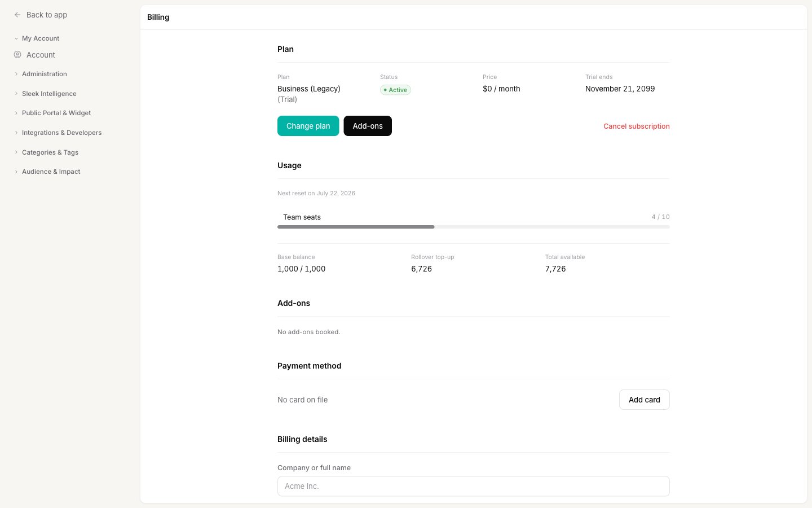
Task: Click the Next reset on July 22, 2026 text
Action: (x=316, y=193)
